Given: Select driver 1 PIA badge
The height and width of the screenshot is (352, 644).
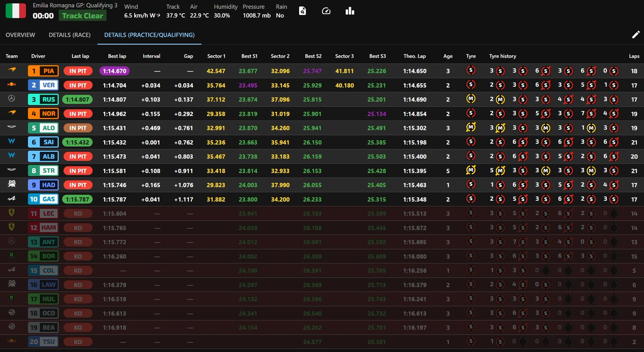Looking at the screenshot, I should tap(43, 71).
